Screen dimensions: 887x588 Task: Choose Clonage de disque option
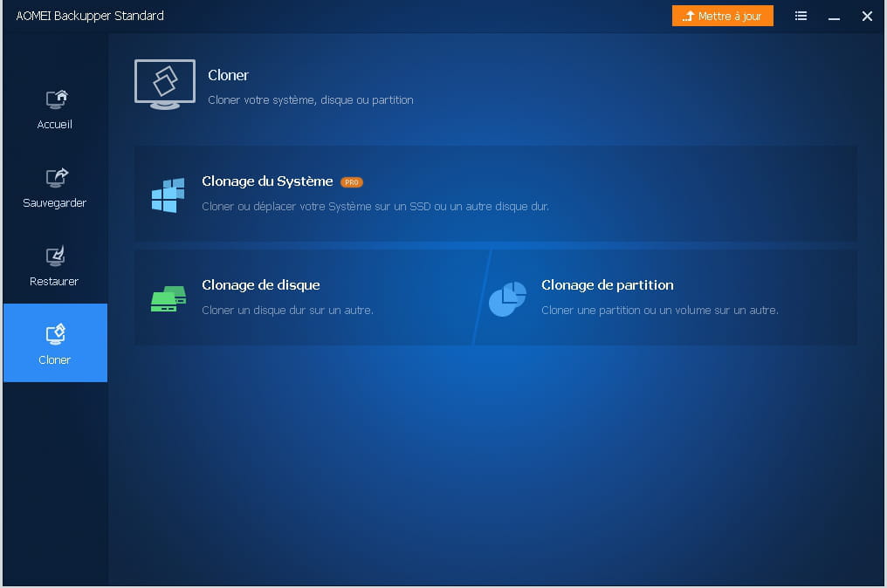261,285
